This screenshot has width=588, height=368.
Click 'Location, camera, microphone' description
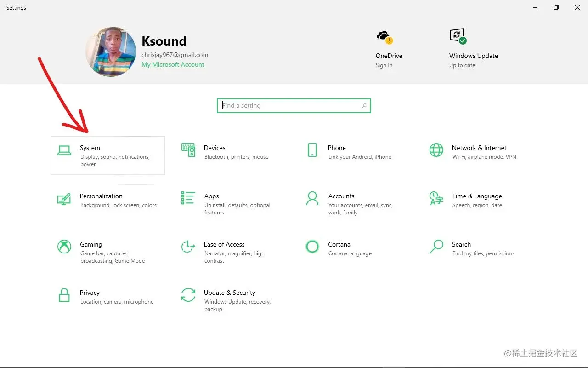[x=117, y=302]
